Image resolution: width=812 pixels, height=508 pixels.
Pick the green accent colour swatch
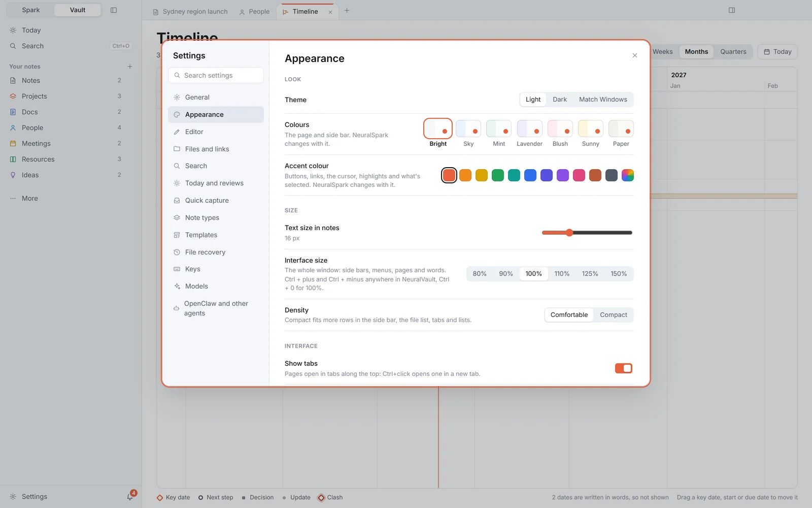pyautogui.click(x=498, y=175)
